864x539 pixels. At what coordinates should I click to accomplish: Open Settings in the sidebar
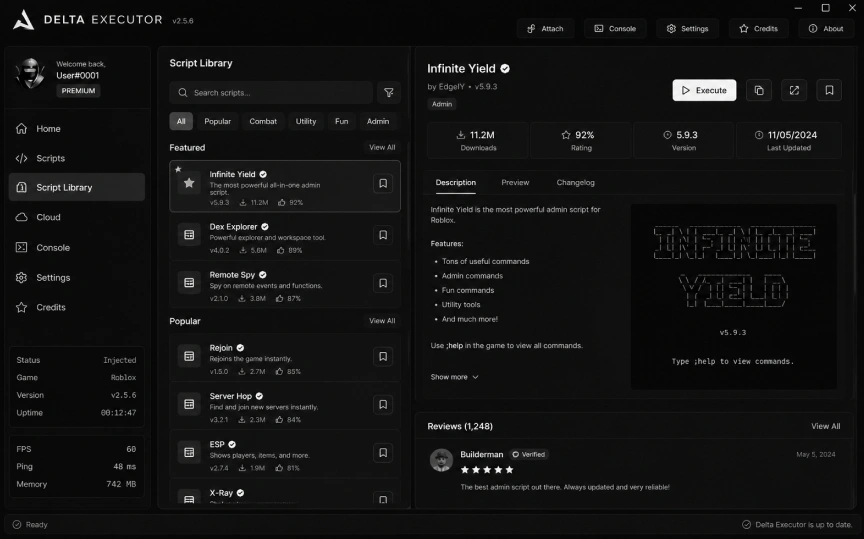tap(77, 277)
